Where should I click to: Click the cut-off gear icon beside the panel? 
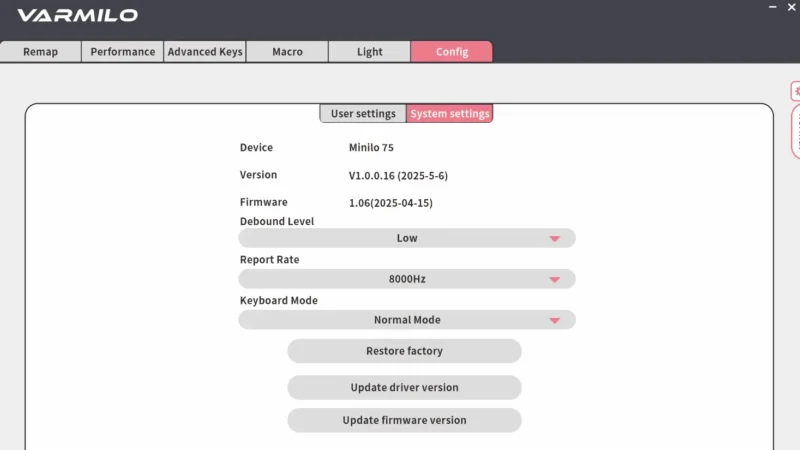click(x=796, y=91)
